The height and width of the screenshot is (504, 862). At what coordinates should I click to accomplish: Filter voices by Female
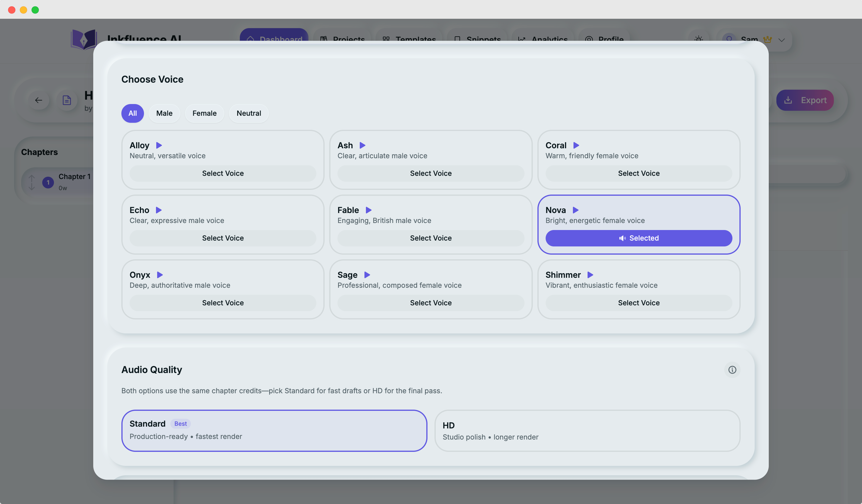tap(204, 113)
